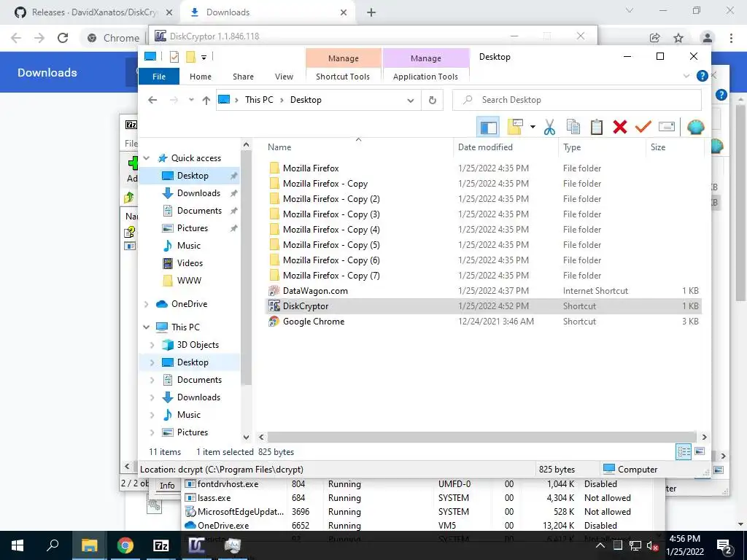747x560 pixels.
Task: Switch to the Home ribbon tab
Action: coord(201,76)
